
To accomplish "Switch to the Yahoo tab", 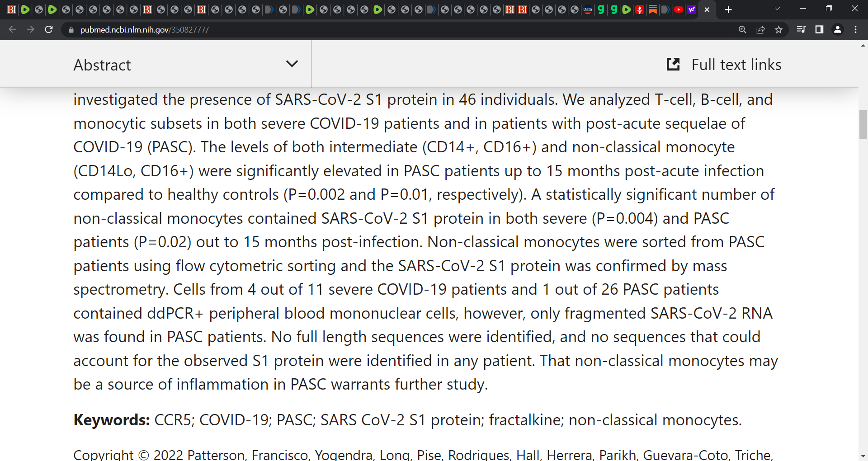I will coord(691,9).
